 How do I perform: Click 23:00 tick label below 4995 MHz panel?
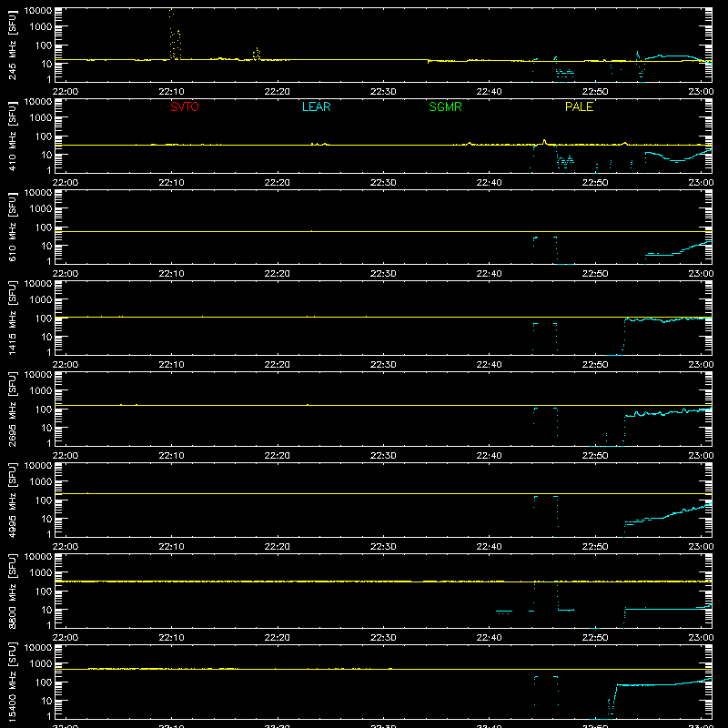pos(701,547)
